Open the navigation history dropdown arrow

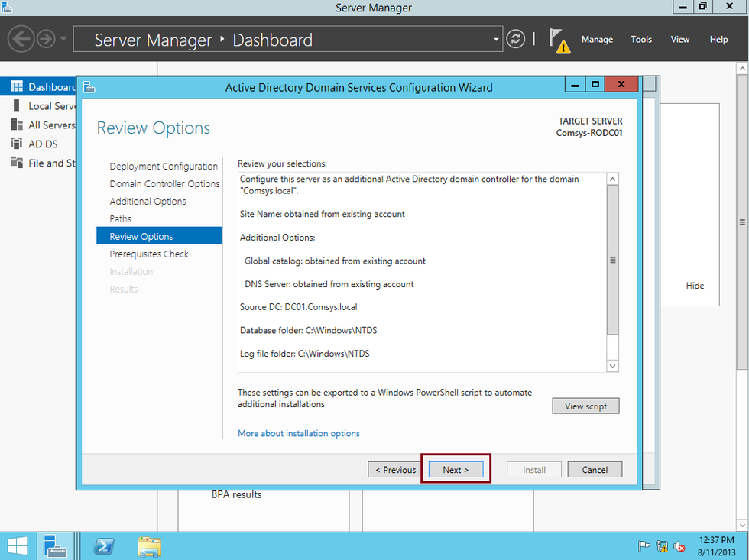click(x=63, y=39)
